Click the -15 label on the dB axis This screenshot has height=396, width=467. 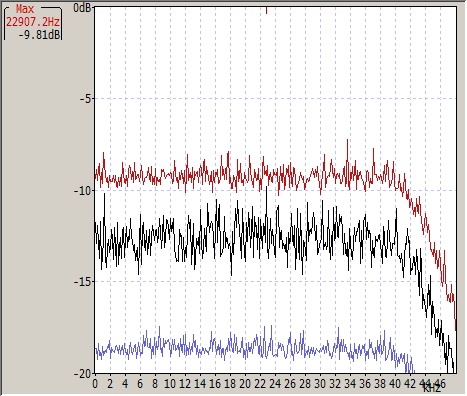82,282
